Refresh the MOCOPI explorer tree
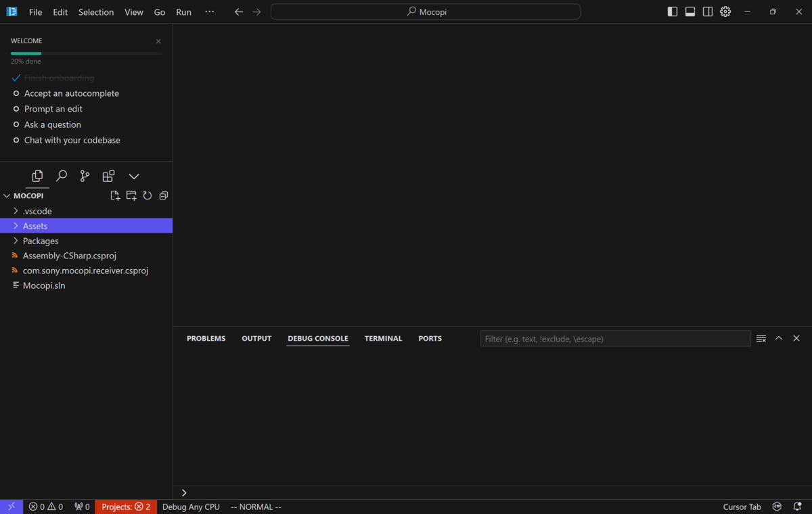Screen dimensions: 812x514 [147, 195]
